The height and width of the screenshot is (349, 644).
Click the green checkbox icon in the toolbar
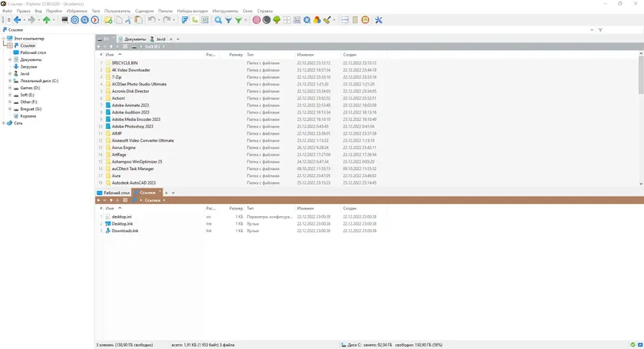pyautogui.click(x=205, y=19)
